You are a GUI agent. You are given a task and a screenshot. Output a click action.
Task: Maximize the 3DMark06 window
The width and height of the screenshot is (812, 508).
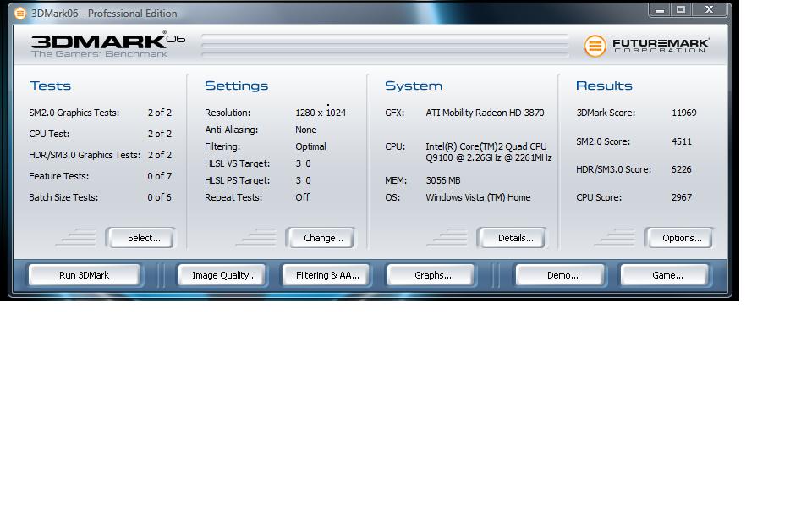click(681, 10)
